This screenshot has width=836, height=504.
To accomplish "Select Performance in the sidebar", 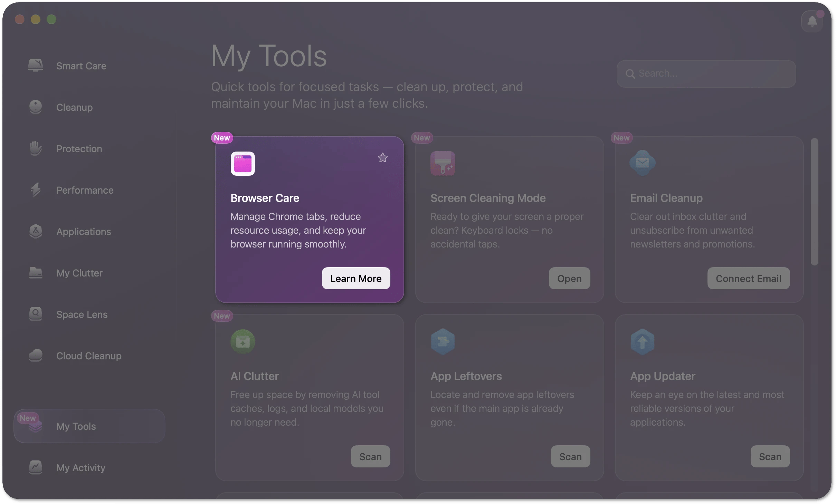I will 89,190.
